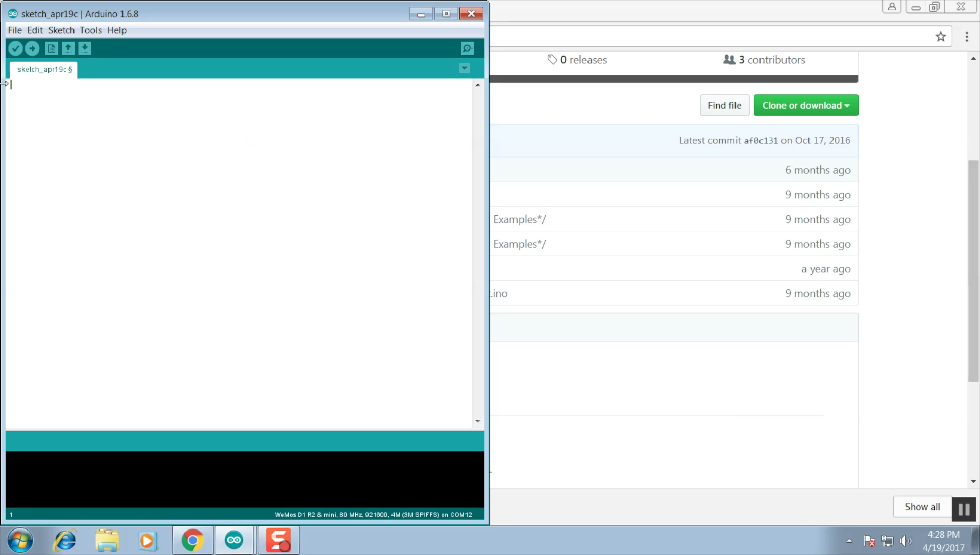This screenshot has height=555, width=980.
Task: Open the Sketch menu in Arduino
Action: [x=61, y=30]
